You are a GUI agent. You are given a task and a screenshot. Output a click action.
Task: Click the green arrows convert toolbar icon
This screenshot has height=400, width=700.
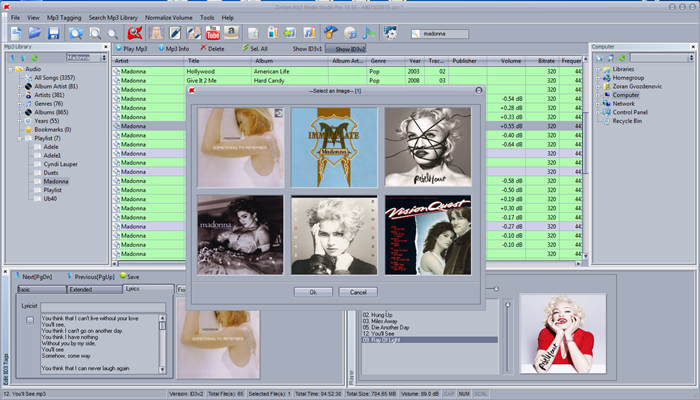point(290,33)
